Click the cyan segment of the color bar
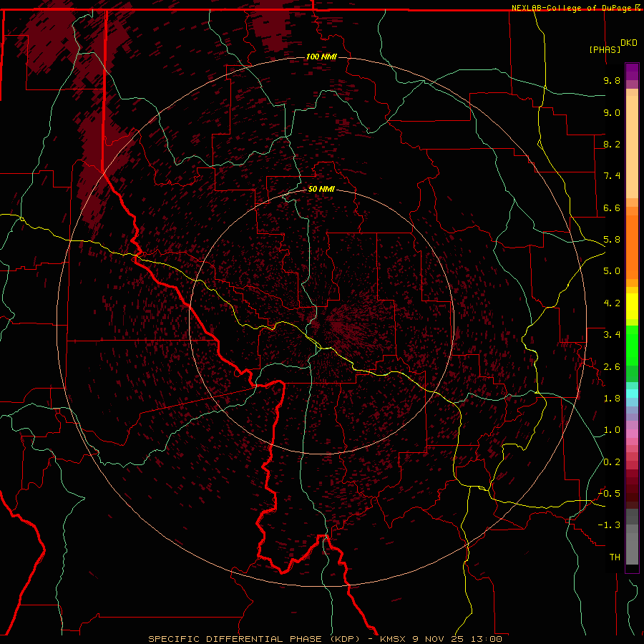This screenshot has width=644, height=644. tap(632, 394)
